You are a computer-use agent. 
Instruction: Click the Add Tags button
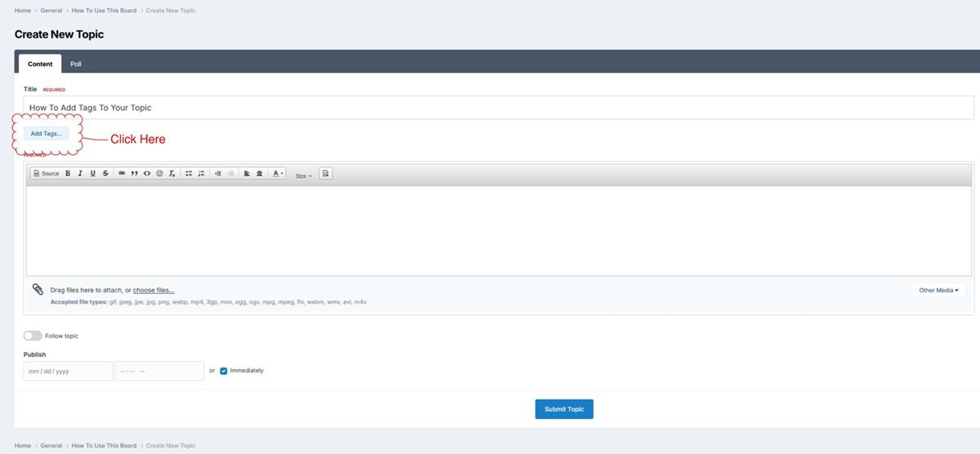[46, 133]
